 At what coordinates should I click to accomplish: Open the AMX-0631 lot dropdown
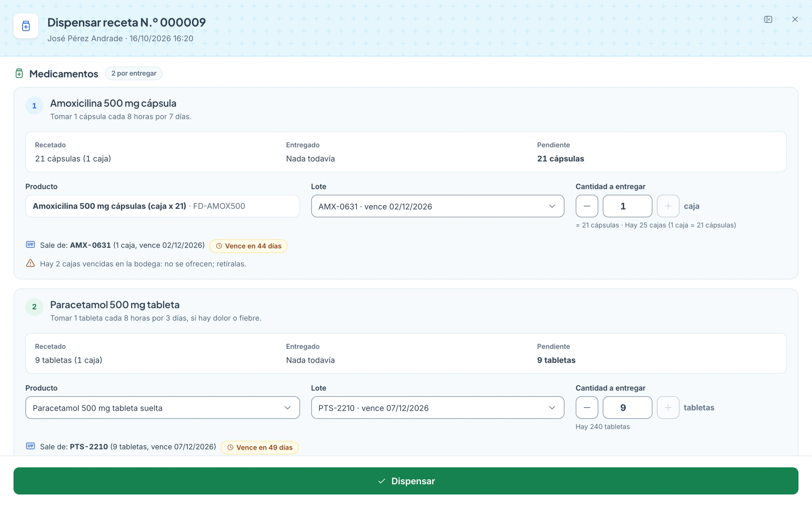(x=437, y=206)
